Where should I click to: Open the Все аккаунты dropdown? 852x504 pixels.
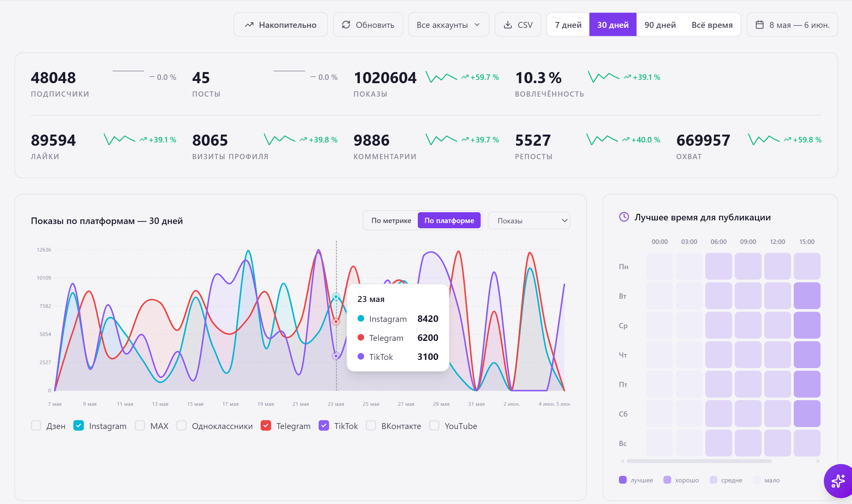449,25
